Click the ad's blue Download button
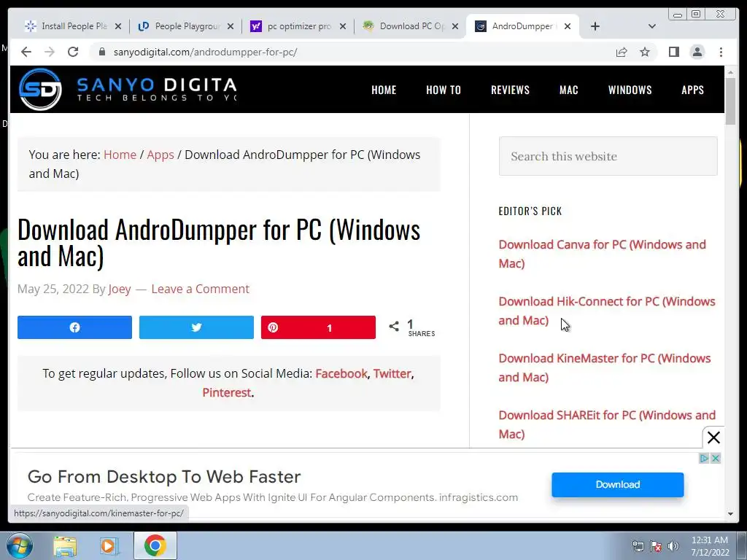The height and width of the screenshot is (560, 747). [x=617, y=485]
